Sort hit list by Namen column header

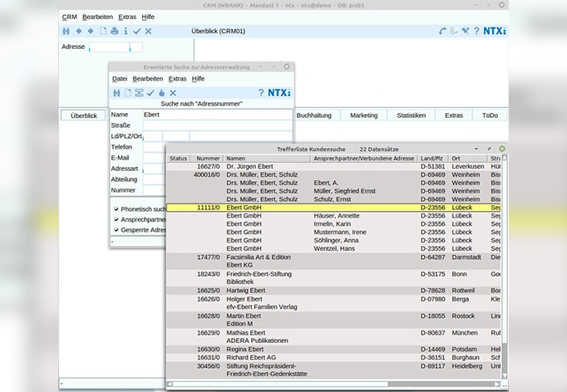click(267, 159)
